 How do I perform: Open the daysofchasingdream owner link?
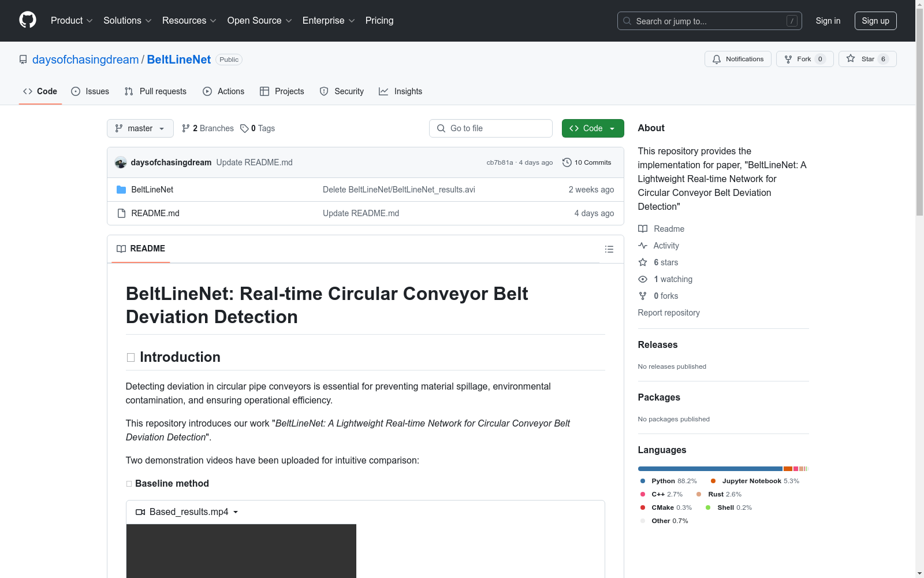[85, 60]
